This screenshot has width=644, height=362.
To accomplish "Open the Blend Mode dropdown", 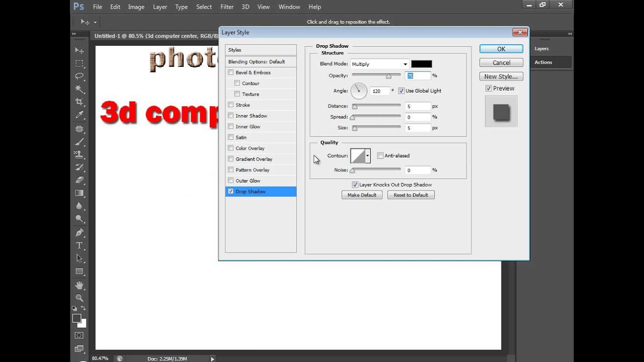I will [379, 64].
